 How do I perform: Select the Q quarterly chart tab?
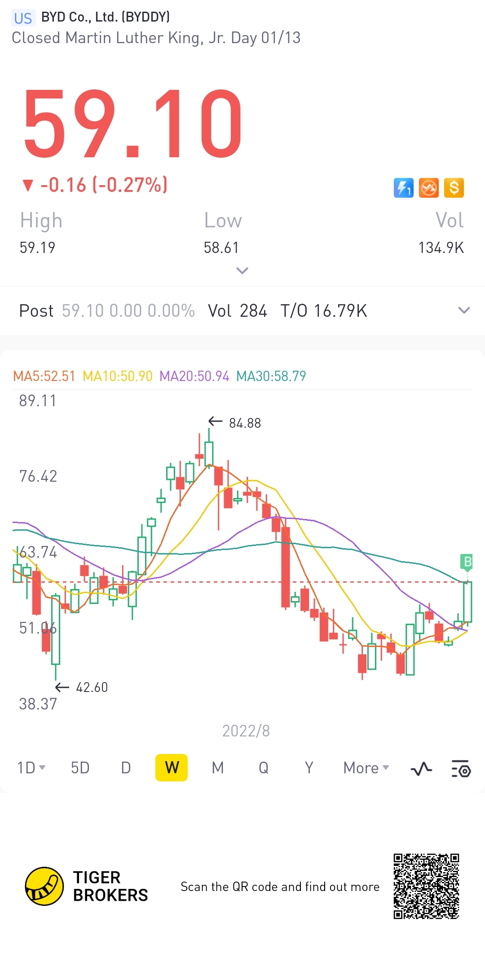coord(264,768)
